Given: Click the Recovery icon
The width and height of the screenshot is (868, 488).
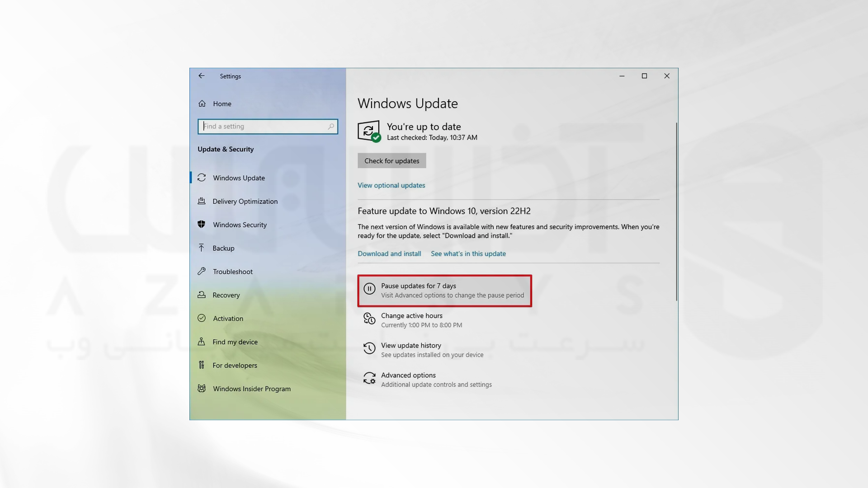Looking at the screenshot, I should click(202, 295).
